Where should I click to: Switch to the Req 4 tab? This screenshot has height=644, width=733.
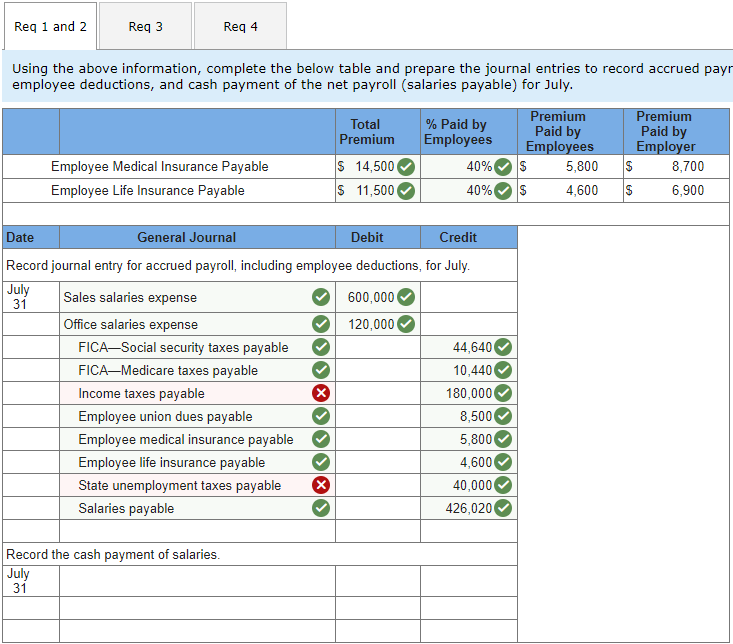pos(240,26)
